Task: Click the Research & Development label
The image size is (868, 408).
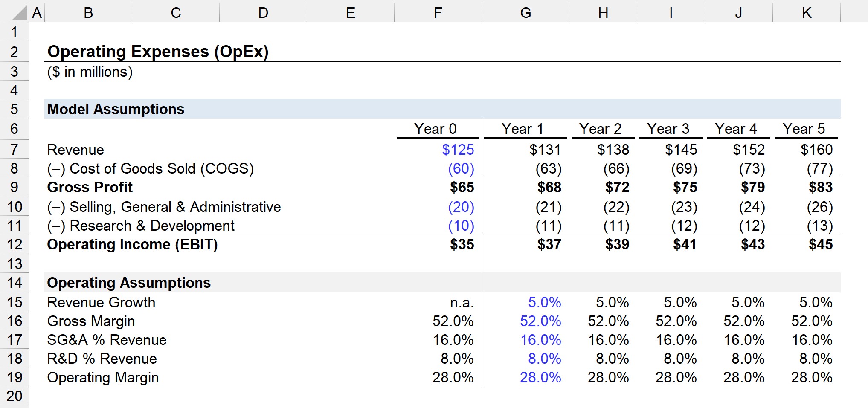Action: (141, 226)
